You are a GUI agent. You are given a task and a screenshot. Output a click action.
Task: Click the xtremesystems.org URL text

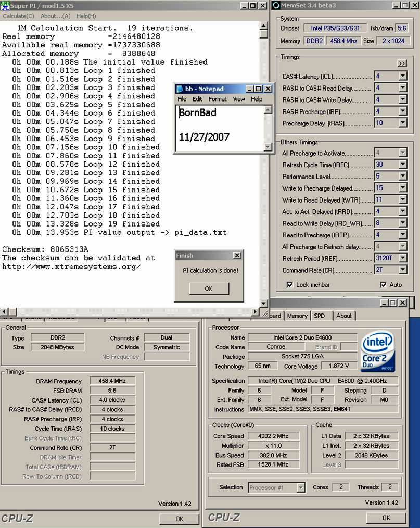click(x=71, y=267)
